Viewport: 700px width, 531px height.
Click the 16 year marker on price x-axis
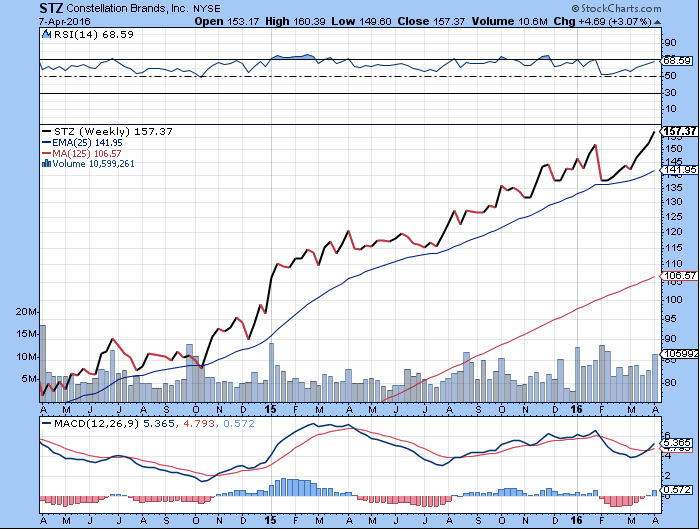[x=577, y=410]
